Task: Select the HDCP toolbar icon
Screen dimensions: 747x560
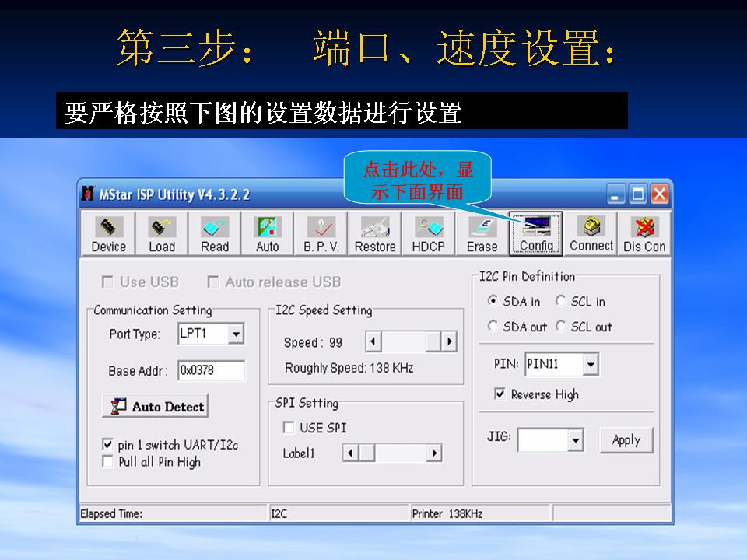Action: 428,233
